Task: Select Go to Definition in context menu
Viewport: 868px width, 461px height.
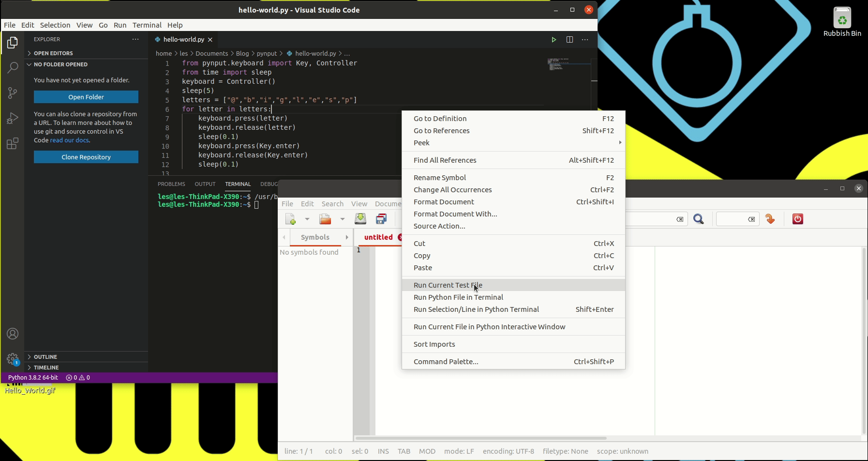Action: pyautogui.click(x=513, y=119)
